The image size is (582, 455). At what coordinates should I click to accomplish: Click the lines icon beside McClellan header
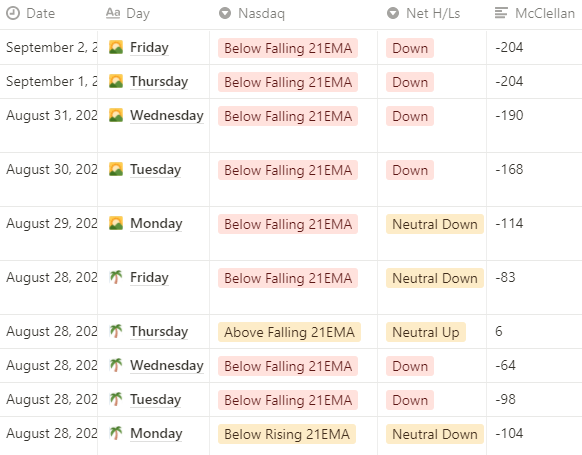[501, 13]
